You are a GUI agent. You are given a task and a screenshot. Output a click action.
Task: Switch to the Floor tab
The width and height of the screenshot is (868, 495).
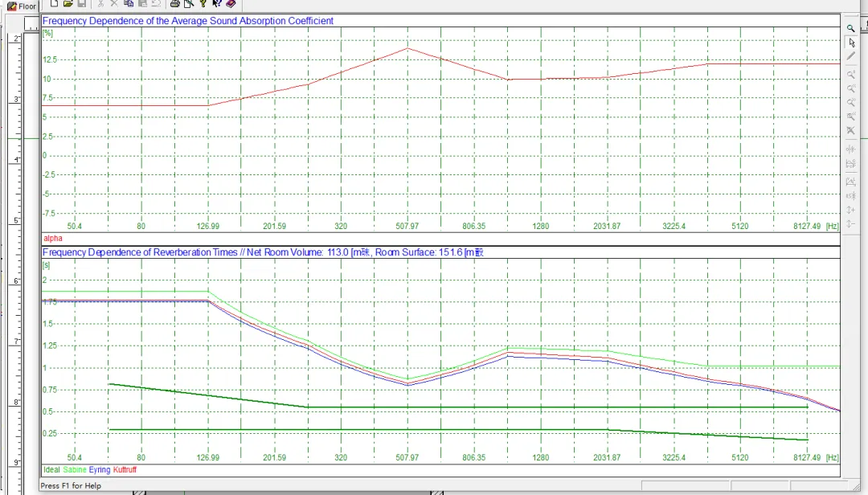(23, 6)
